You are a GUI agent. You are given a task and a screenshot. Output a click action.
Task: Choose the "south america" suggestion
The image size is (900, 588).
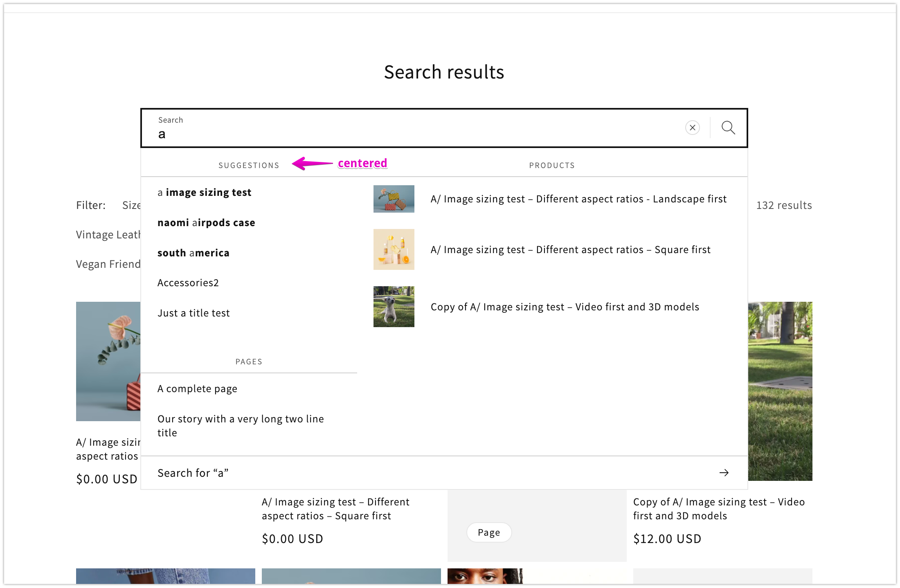tap(193, 253)
